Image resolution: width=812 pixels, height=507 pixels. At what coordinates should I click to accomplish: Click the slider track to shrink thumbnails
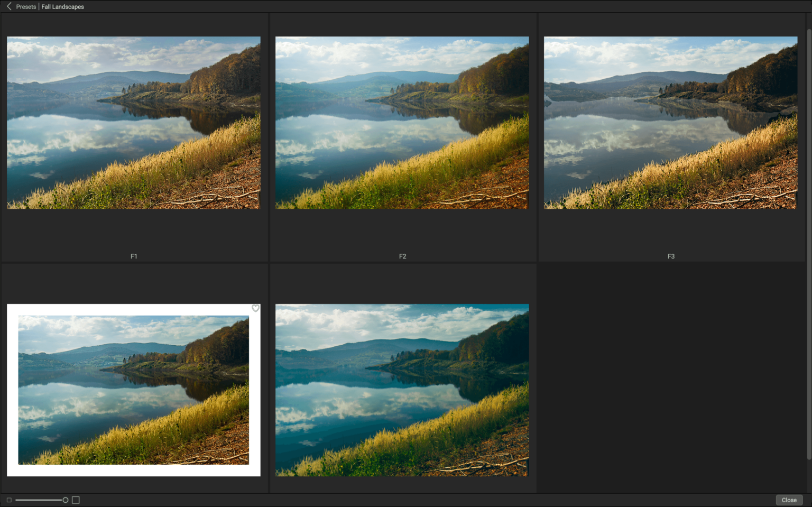tap(32, 499)
